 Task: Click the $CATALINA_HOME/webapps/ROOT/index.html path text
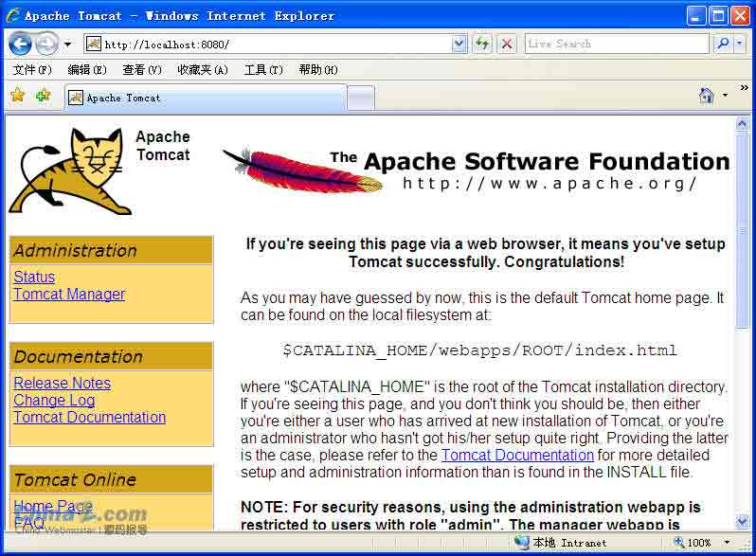[x=479, y=350]
